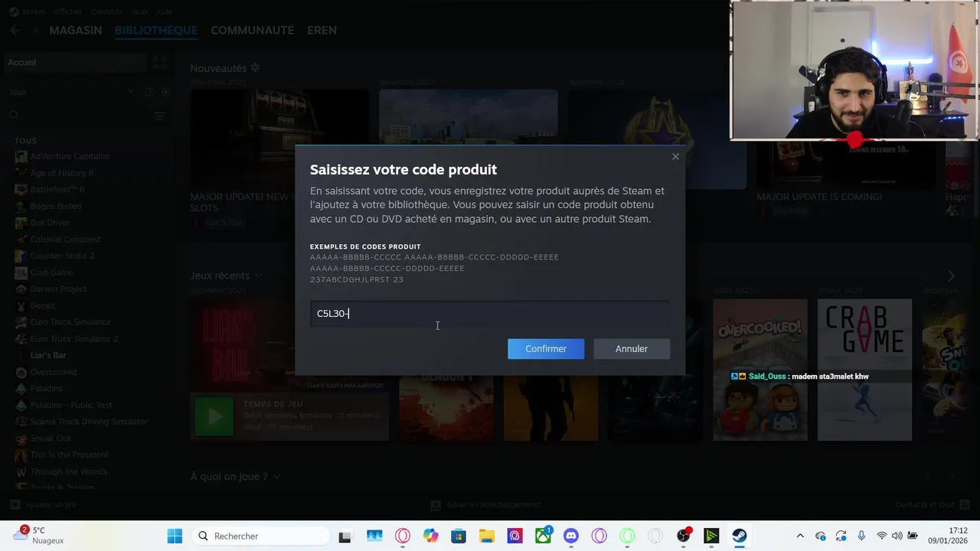Select Overcooked in the sidebar list
Image resolution: width=980 pixels, height=551 pixels.
pos(53,372)
